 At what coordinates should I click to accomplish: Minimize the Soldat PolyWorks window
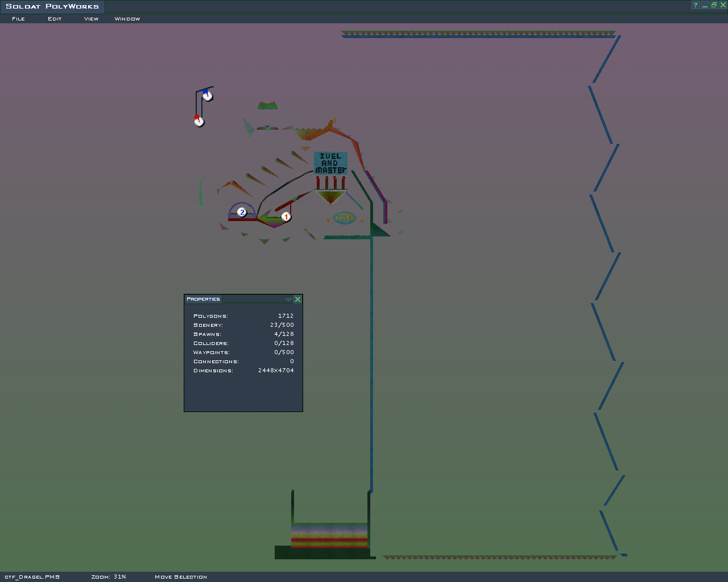pos(705,5)
